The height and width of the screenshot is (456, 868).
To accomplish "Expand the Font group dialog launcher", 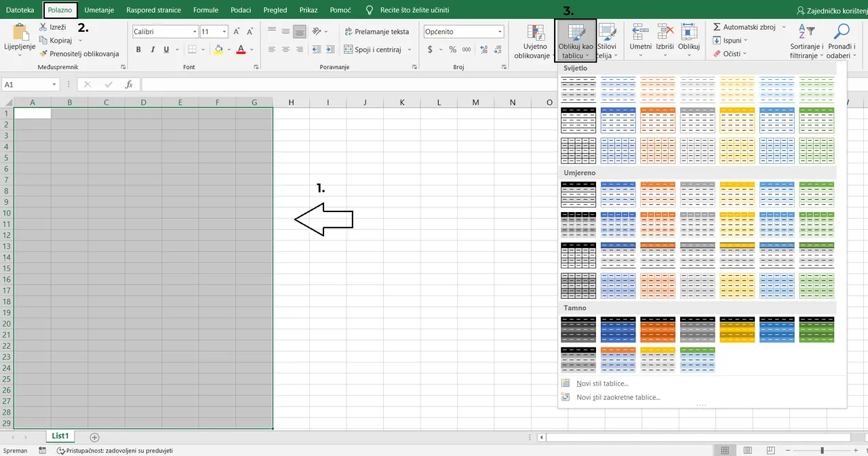I will click(256, 67).
